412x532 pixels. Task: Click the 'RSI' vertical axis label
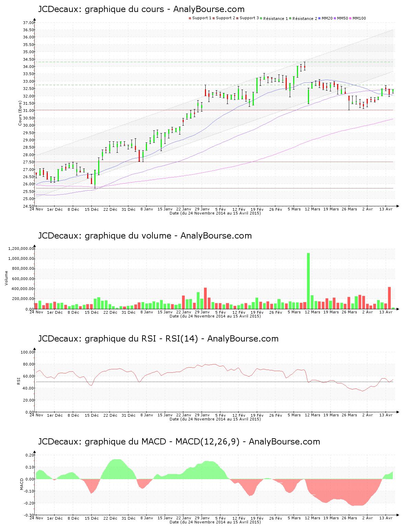[x=19, y=381]
